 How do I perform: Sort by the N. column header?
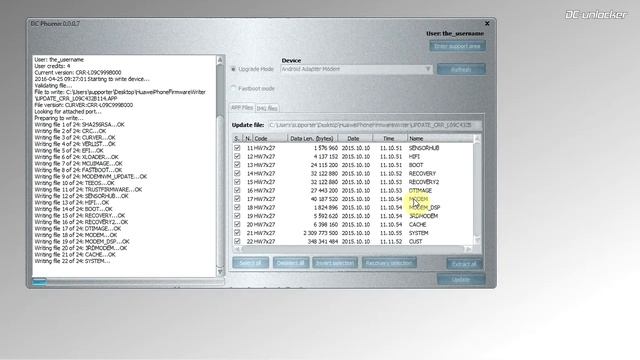click(x=248, y=139)
